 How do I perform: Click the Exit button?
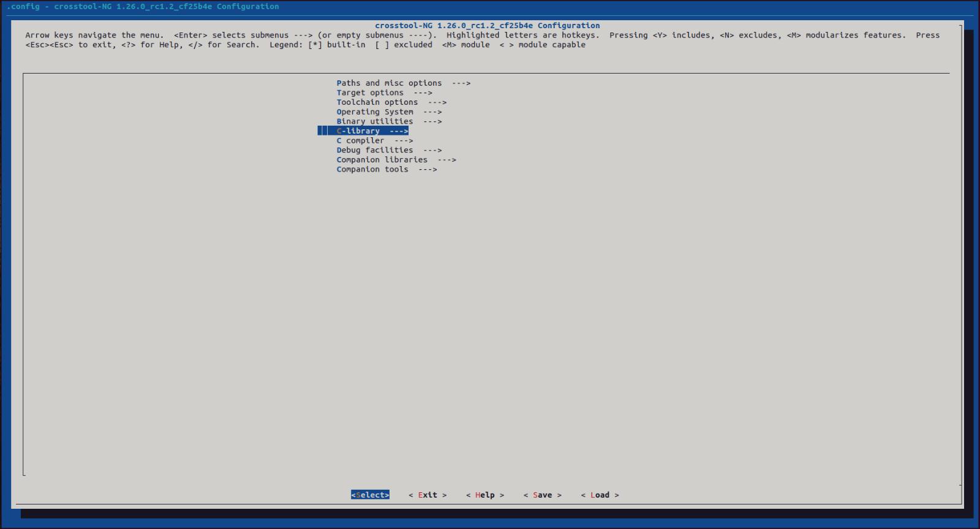[428, 495]
